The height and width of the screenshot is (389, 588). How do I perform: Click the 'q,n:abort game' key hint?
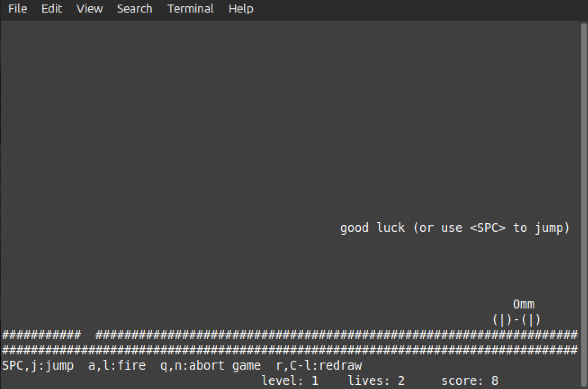tap(210, 365)
